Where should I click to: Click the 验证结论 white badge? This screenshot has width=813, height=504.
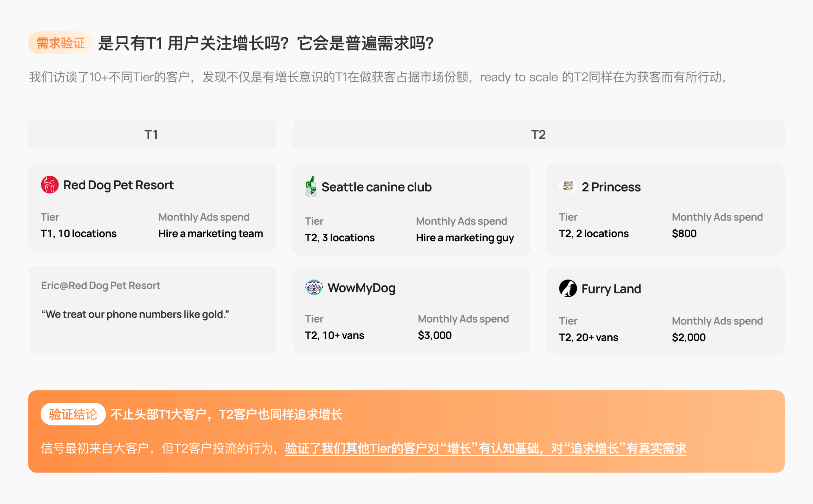point(73,414)
